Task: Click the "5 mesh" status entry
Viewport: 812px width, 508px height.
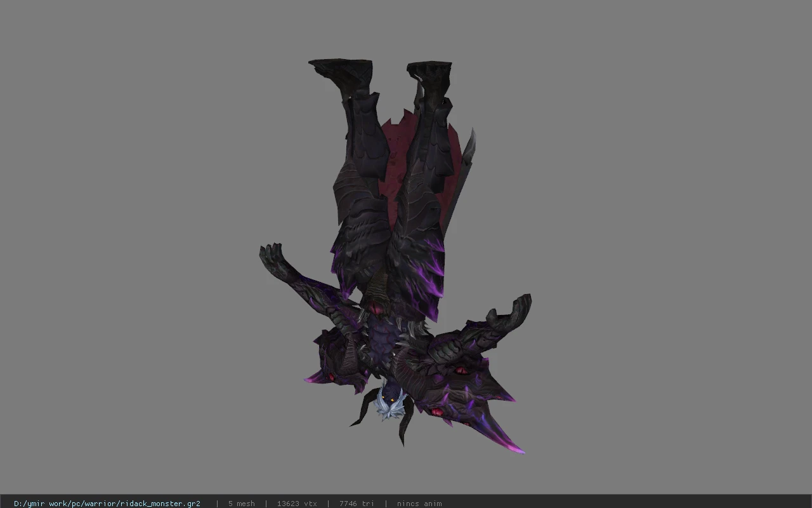Action: click(x=241, y=504)
